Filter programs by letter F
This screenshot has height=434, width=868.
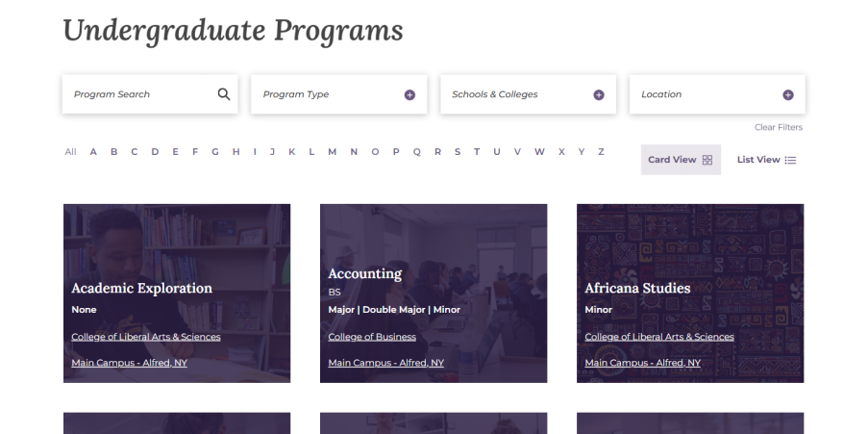[195, 152]
